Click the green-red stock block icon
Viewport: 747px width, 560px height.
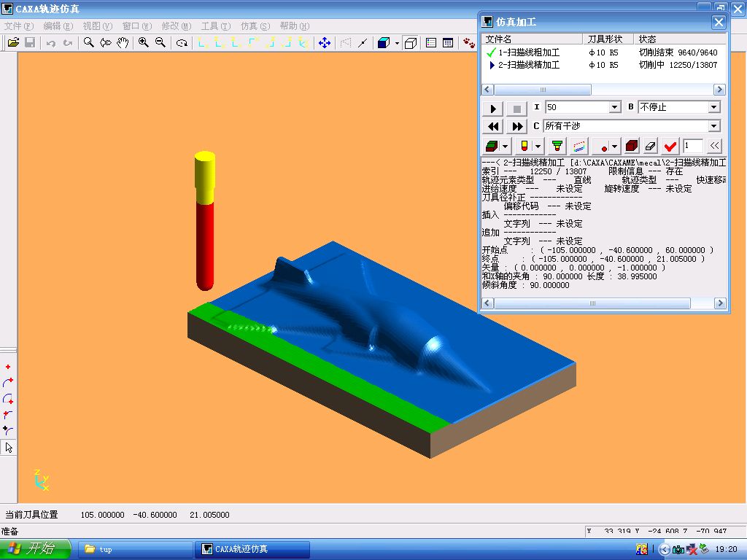492,146
